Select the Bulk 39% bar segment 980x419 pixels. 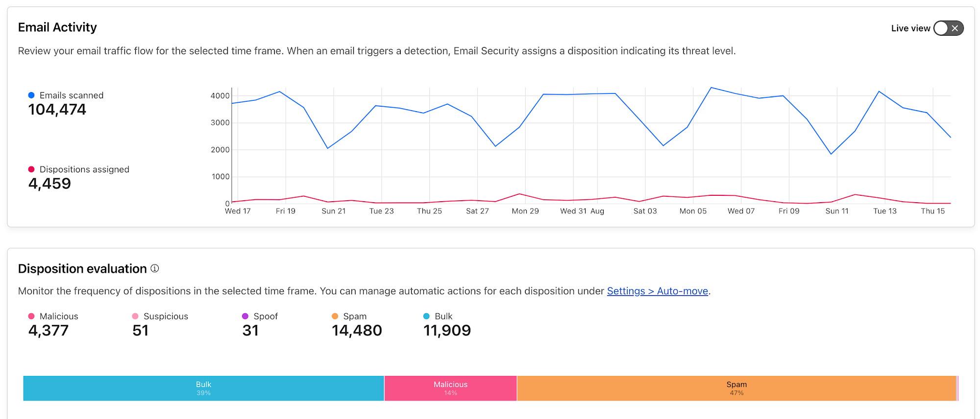(203, 388)
